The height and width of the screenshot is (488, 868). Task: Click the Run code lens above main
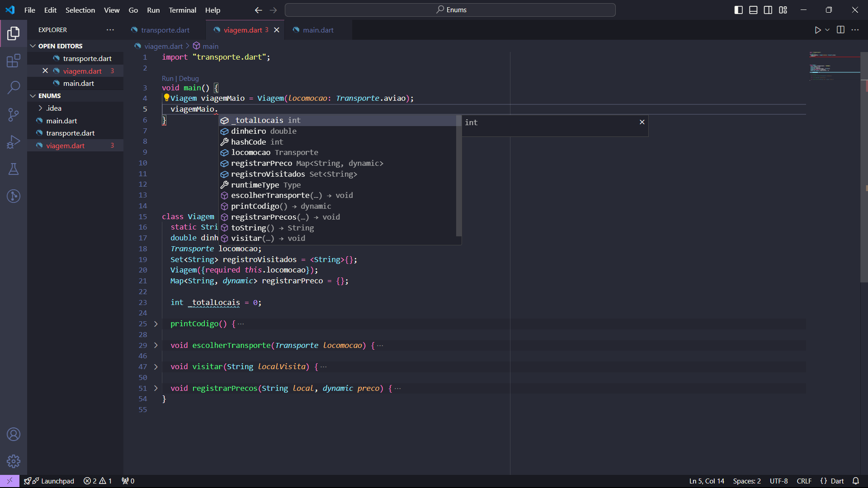coord(167,79)
